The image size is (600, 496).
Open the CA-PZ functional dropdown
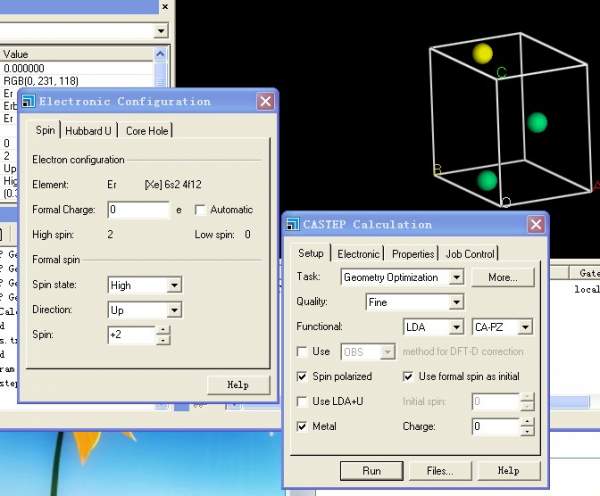525,327
